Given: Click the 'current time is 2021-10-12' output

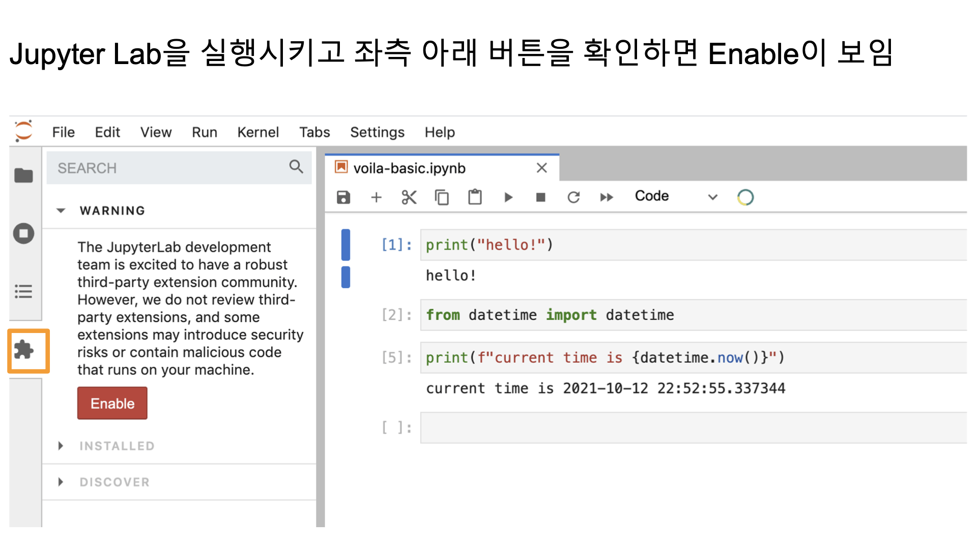Looking at the screenshot, I should (x=606, y=388).
